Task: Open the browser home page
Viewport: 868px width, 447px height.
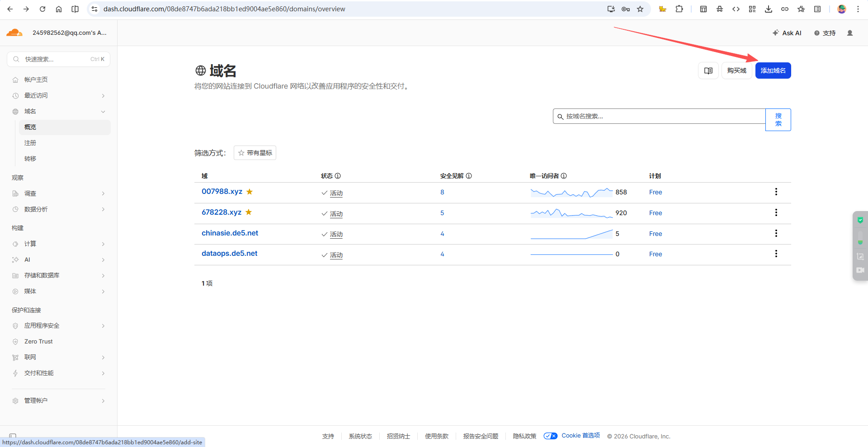Action: [x=59, y=9]
